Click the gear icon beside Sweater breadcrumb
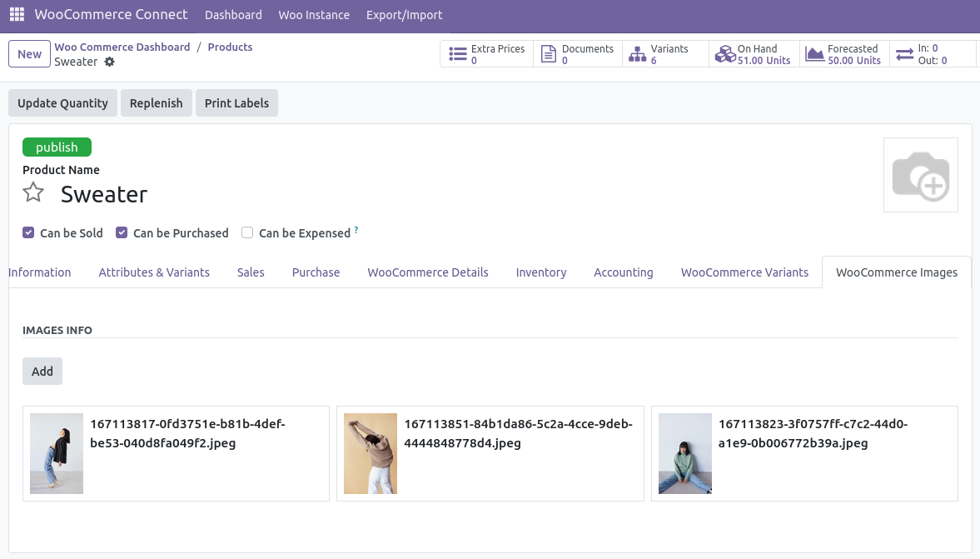This screenshot has width=980, height=559. click(x=109, y=62)
